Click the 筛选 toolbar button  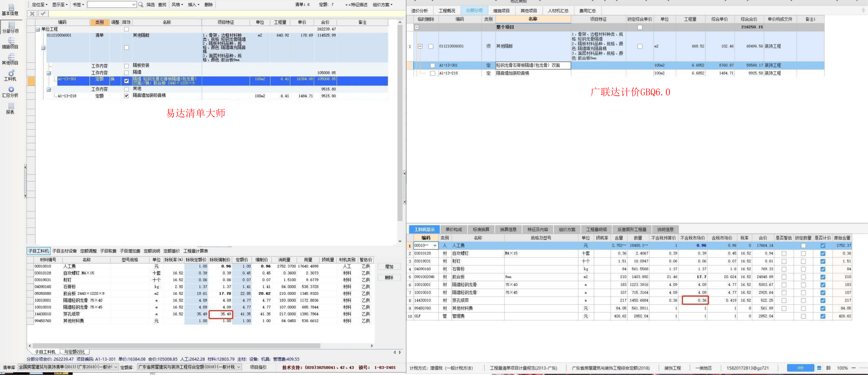(150, 5)
